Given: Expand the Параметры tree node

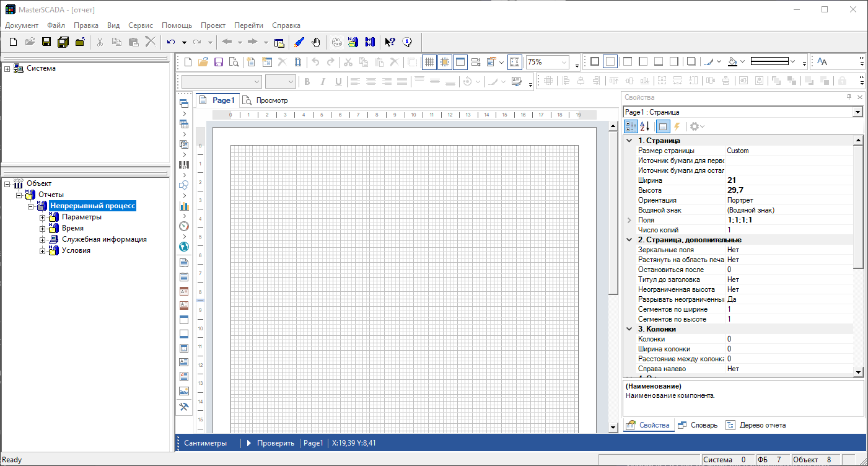Looking at the screenshot, I should (43, 217).
